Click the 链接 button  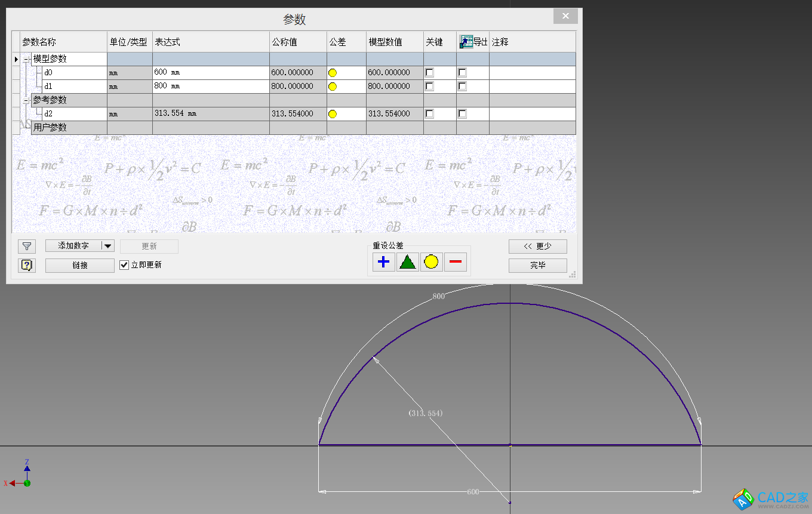[x=80, y=265]
